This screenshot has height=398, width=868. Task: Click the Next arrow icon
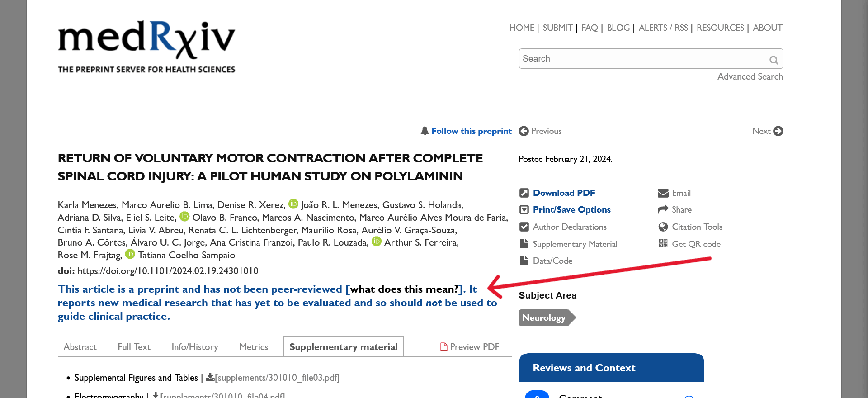tap(778, 131)
